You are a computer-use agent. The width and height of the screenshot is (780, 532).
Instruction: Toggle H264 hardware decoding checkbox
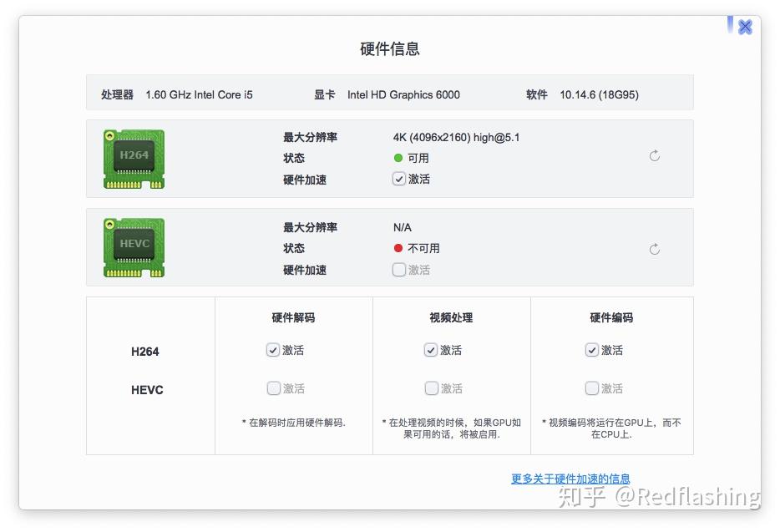point(272,350)
